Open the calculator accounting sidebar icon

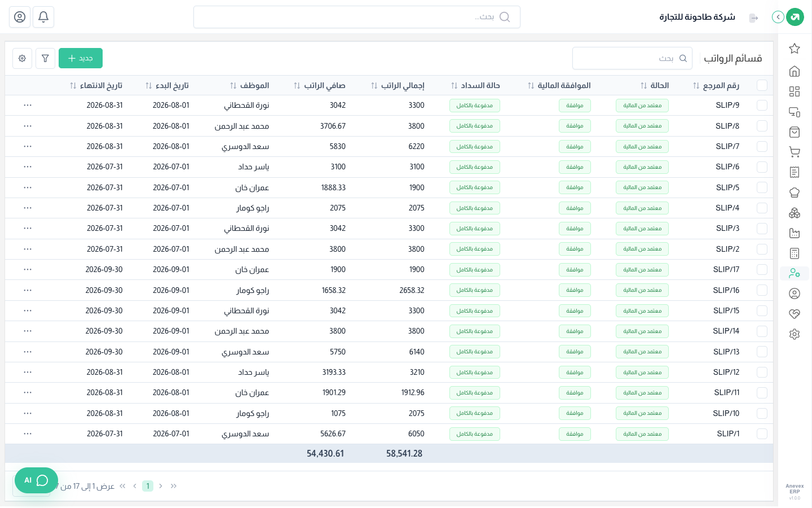[795, 253]
